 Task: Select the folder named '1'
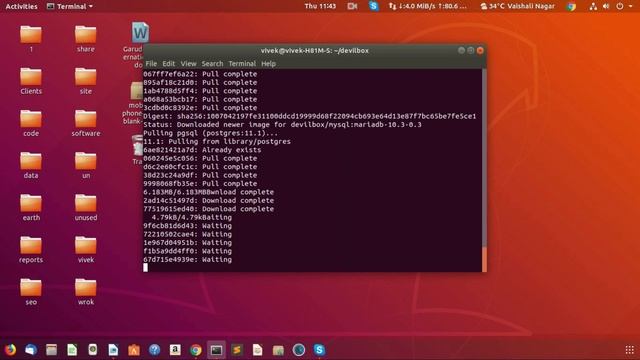(31, 39)
